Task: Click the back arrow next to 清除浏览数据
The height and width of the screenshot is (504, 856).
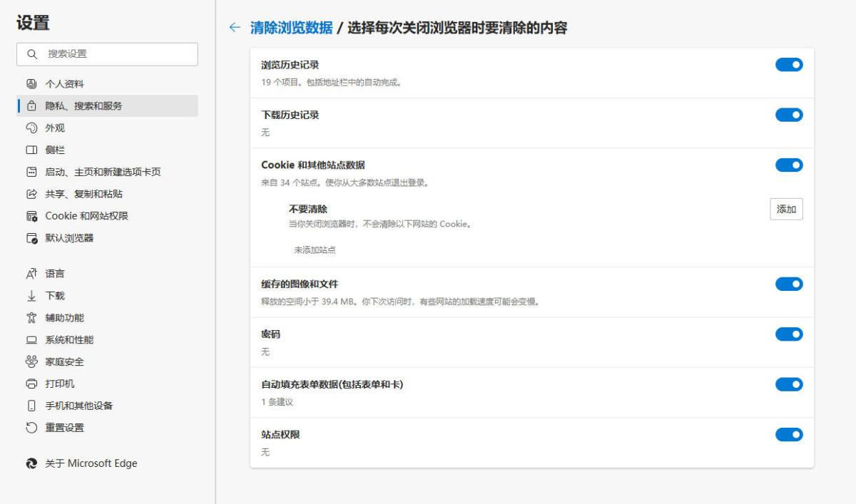Action: pos(235,28)
